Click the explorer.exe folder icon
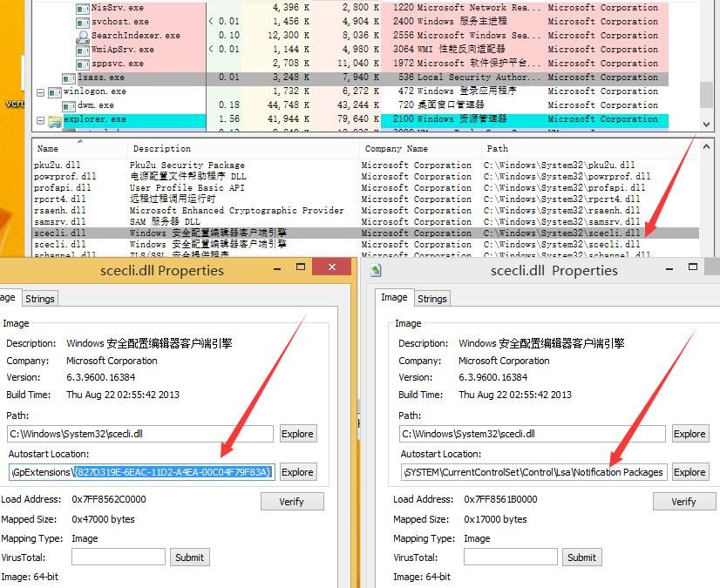This screenshot has height=588, width=720. [x=55, y=121]
